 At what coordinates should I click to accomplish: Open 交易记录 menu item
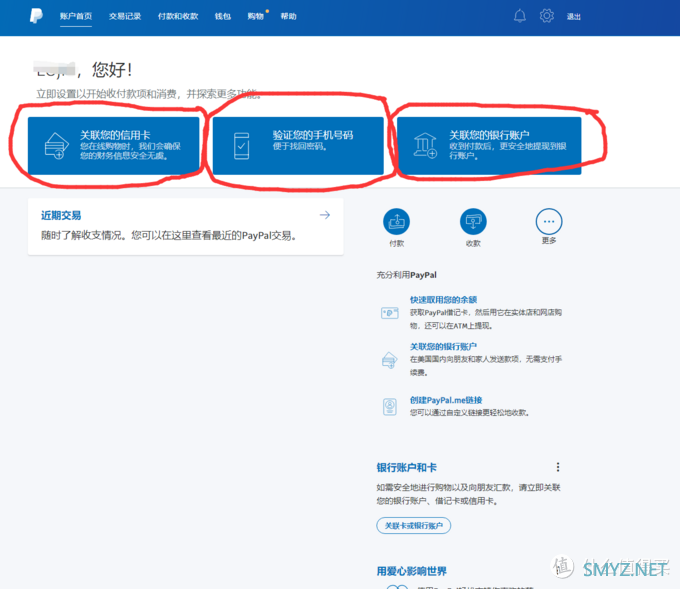click(x=125, y=16)
